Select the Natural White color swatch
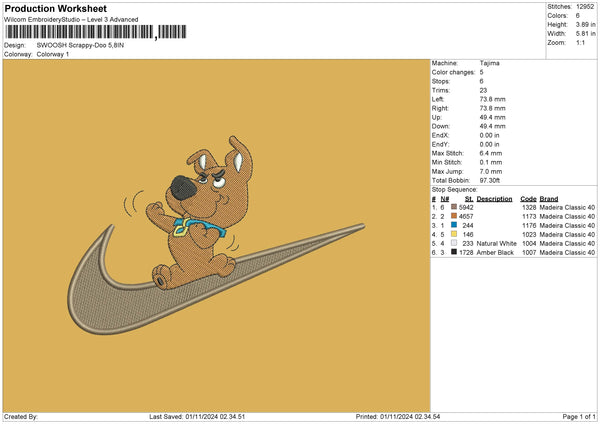This screenshot has height=424, width=600. point(454,243)
